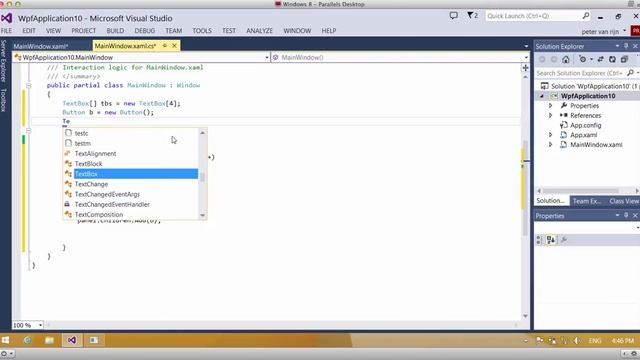Open the 100 % zoom dropdown
640x360 pixels.
40,325
